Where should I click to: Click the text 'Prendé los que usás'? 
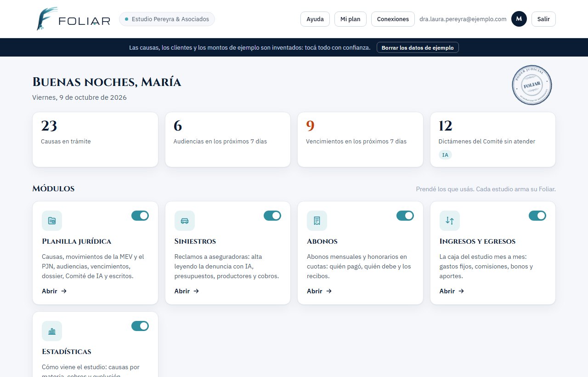445,189
